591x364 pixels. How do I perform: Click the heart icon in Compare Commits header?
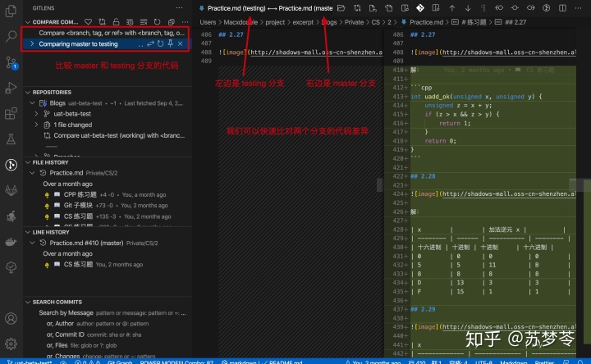tap(88, 22)
